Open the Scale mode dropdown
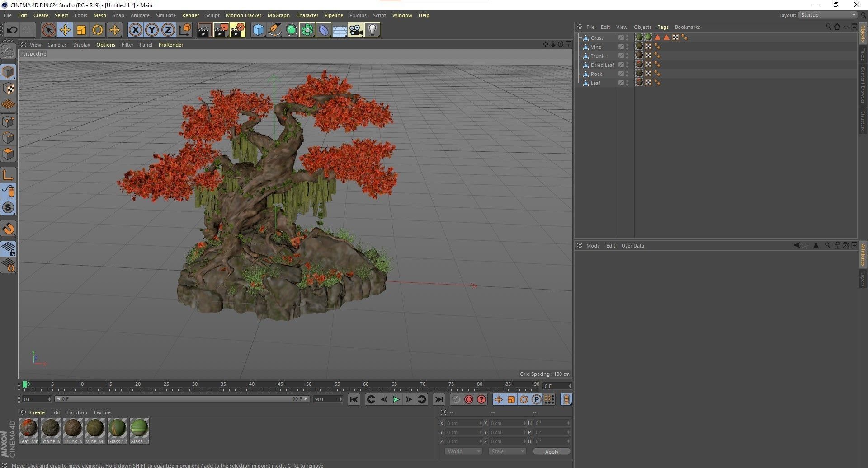This screenshot has height=468, width=868. 507,452
